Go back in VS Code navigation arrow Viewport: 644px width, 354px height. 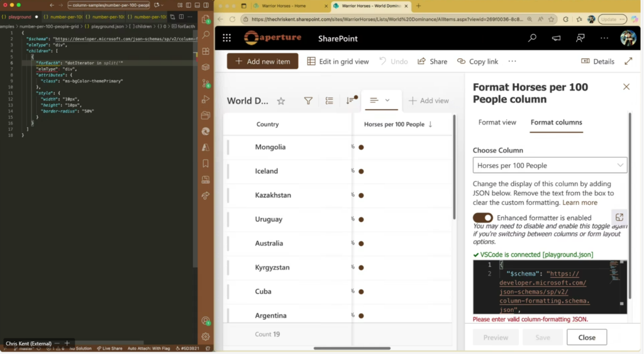click(x=52, y=5)
